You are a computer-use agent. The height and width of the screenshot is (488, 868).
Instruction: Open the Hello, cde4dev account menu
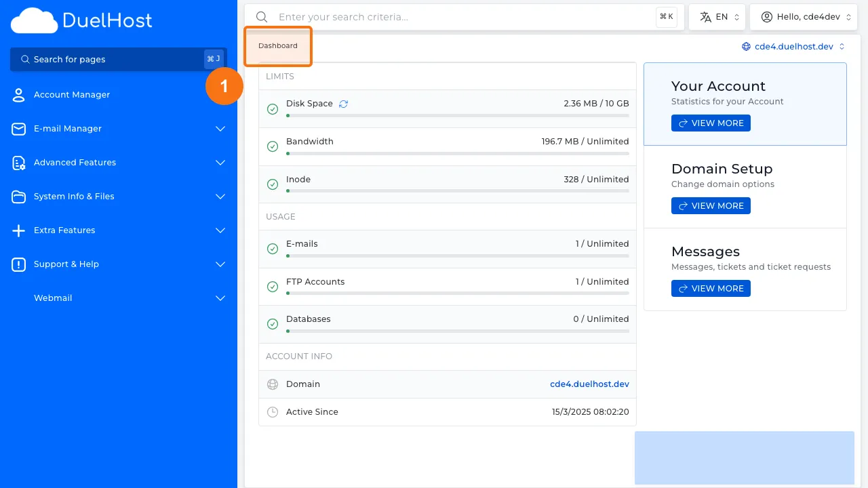click(x=804, y=16)
